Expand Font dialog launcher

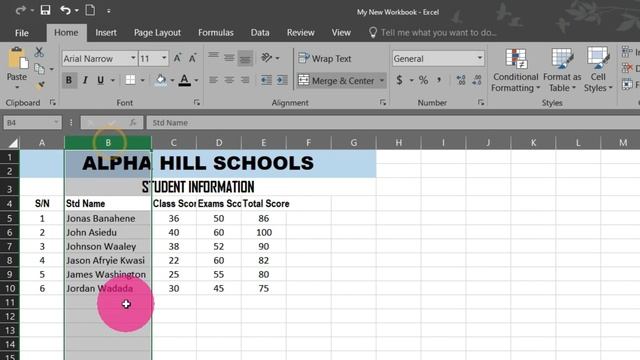point(197,103)
